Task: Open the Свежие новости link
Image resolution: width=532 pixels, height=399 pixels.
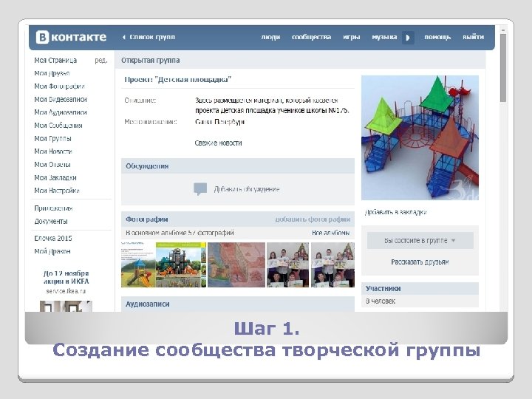Action: tap(218, 143)
